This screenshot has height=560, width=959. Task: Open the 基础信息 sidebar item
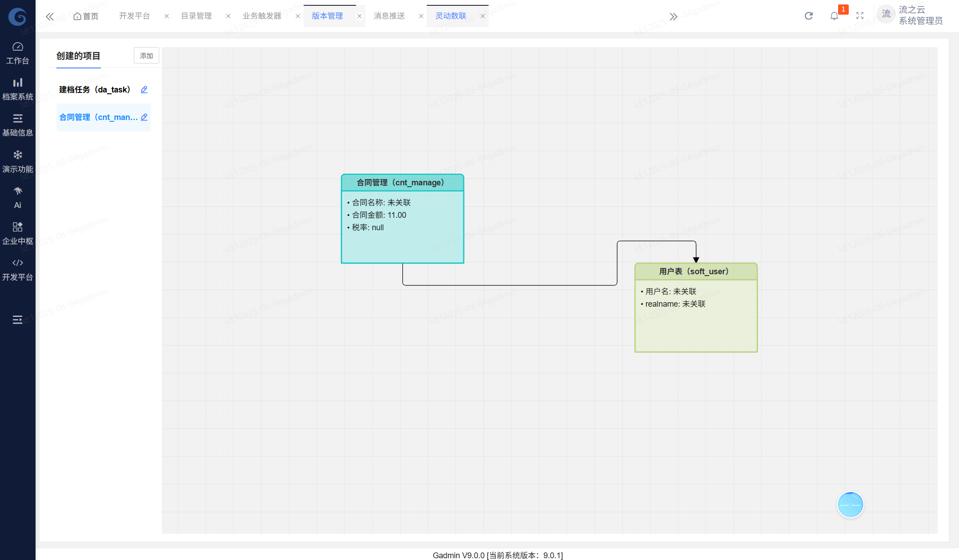point(17,125)
